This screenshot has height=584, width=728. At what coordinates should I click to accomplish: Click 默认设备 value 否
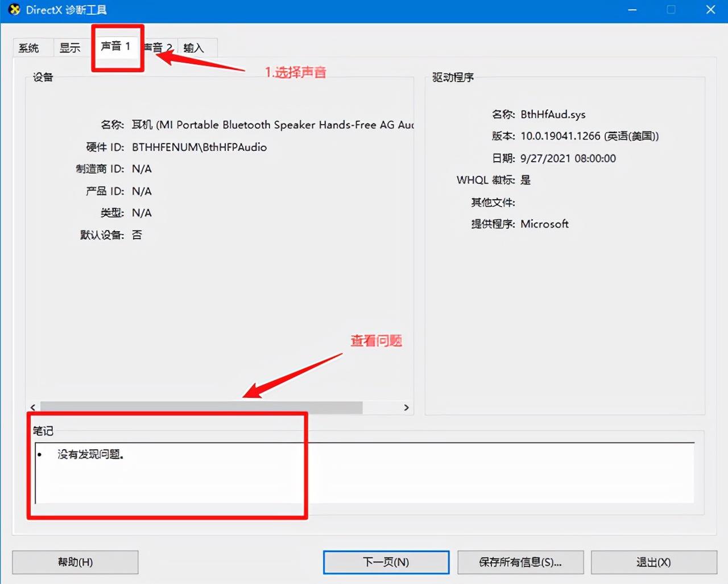click(137, 235)
